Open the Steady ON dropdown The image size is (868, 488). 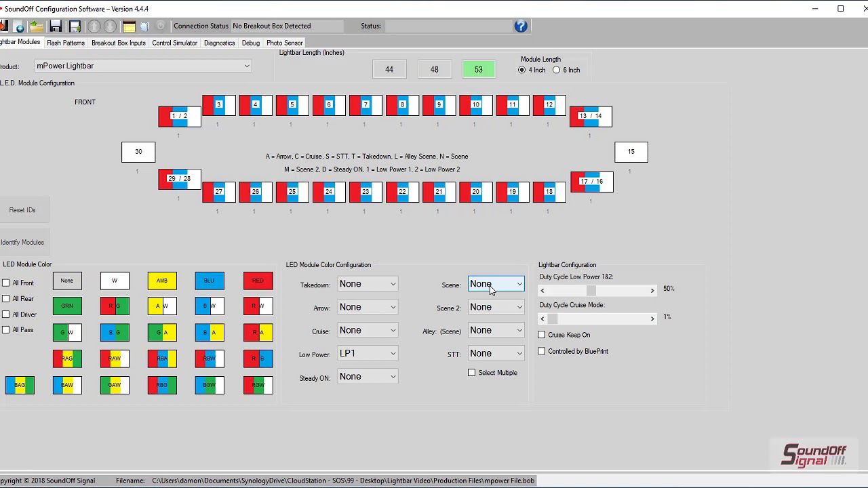pos(368,376)
